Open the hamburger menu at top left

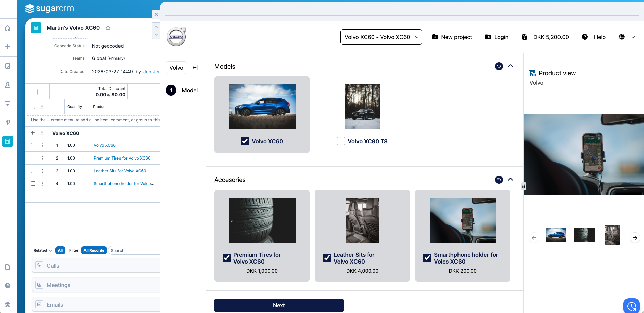[8, 9]
